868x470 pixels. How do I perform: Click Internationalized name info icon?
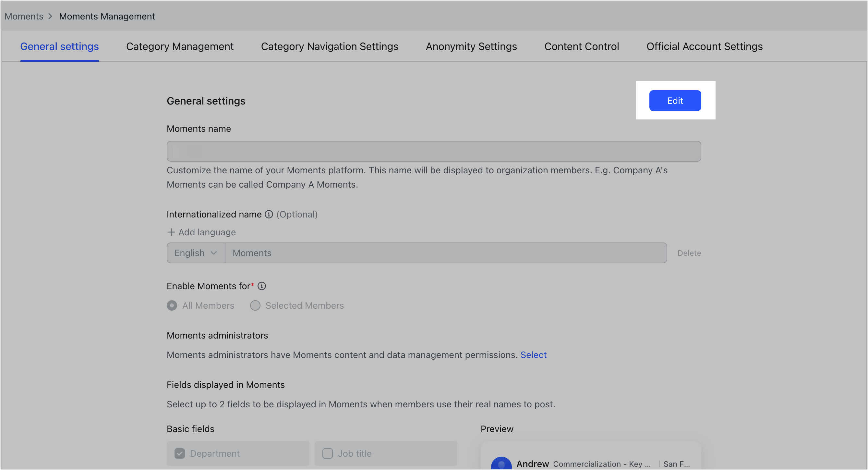(x=269, y=214)
